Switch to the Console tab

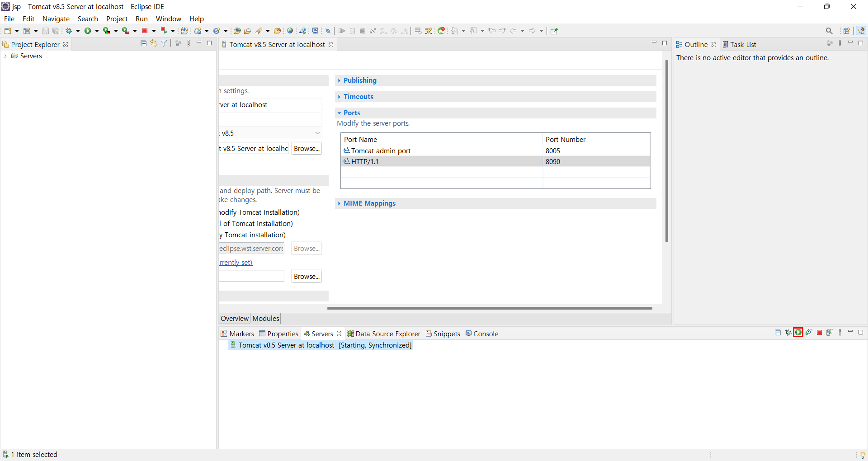coord(482,334)
